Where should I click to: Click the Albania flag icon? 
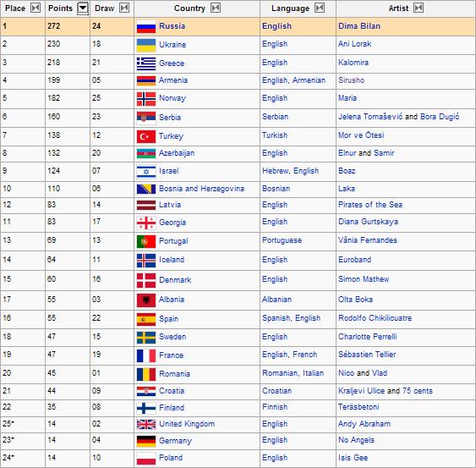[146, 300]
